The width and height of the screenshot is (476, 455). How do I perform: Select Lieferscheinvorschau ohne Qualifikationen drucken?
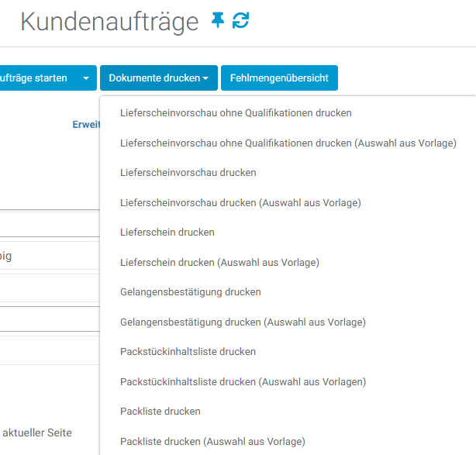(x=236, y=113)
